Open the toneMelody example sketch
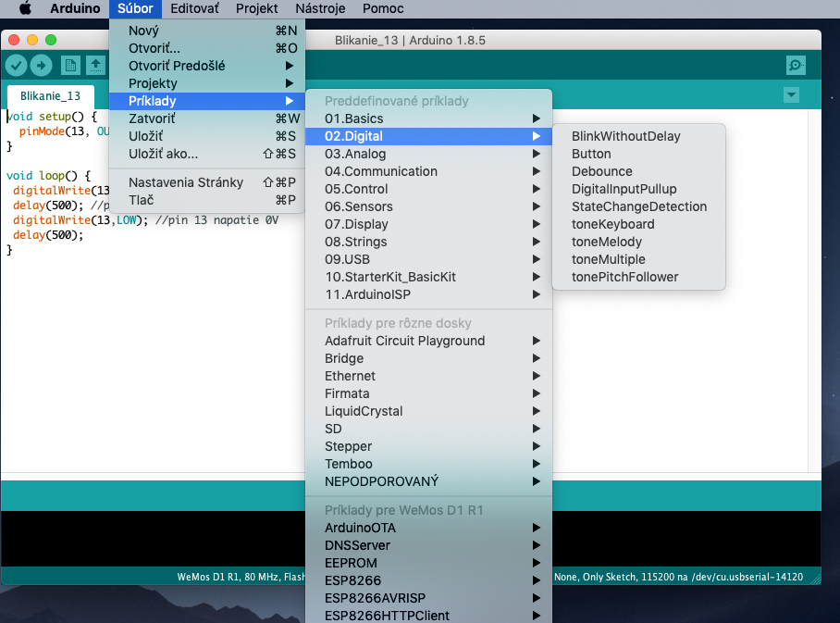 606,242
